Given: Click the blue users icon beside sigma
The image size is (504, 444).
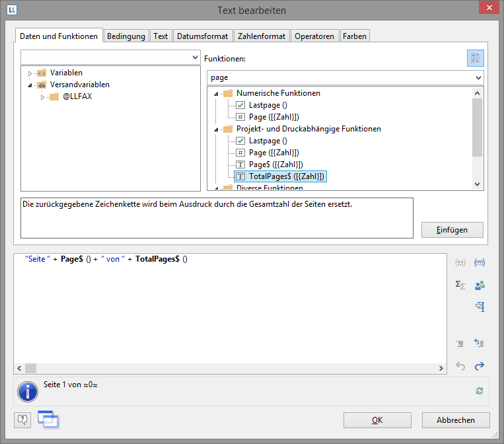Looking at the screenshot, I should 480,285.
